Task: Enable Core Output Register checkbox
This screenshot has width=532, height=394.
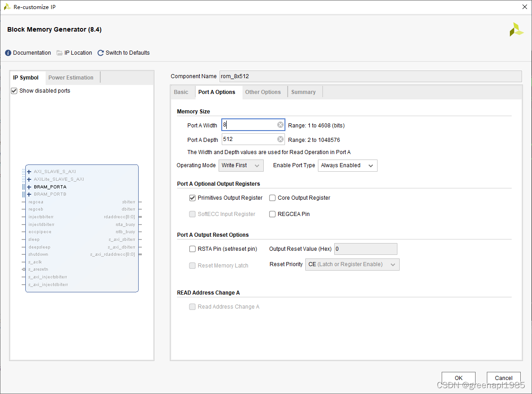Action: tap(272, 198)
